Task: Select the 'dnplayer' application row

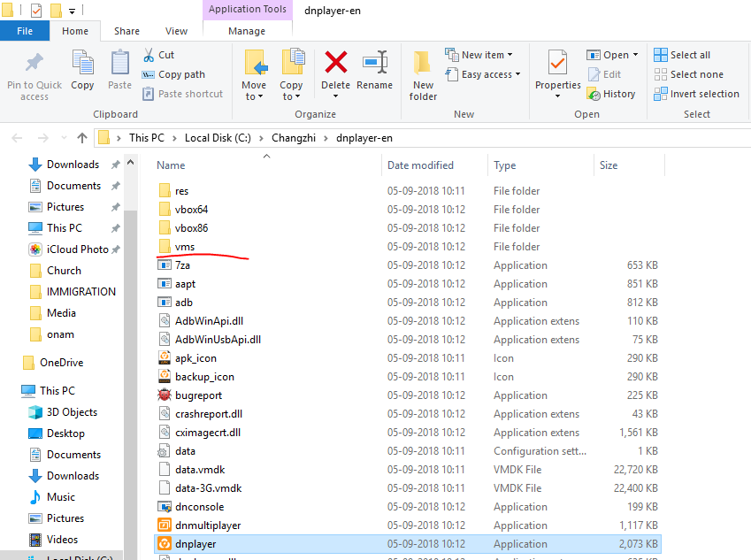Action: point(407,544)
